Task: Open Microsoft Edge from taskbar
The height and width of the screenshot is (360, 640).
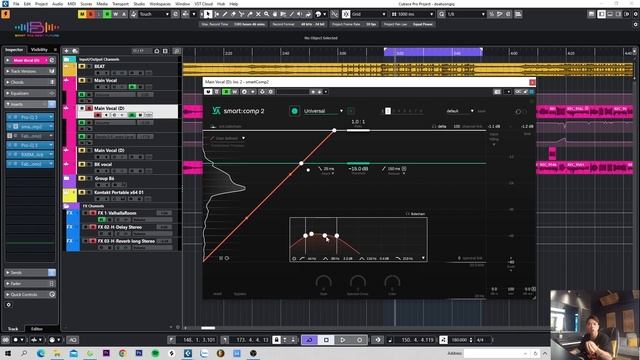Action: click(x=40, y=353)
